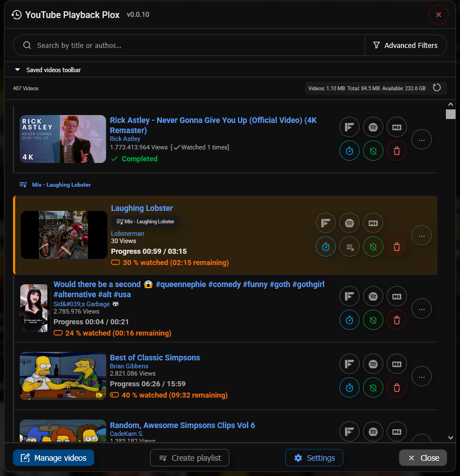Image resolution: width=460 pixels, height=476 pixels.
Task: Click the scrollbar up arrow
Action: click(450, 104)
